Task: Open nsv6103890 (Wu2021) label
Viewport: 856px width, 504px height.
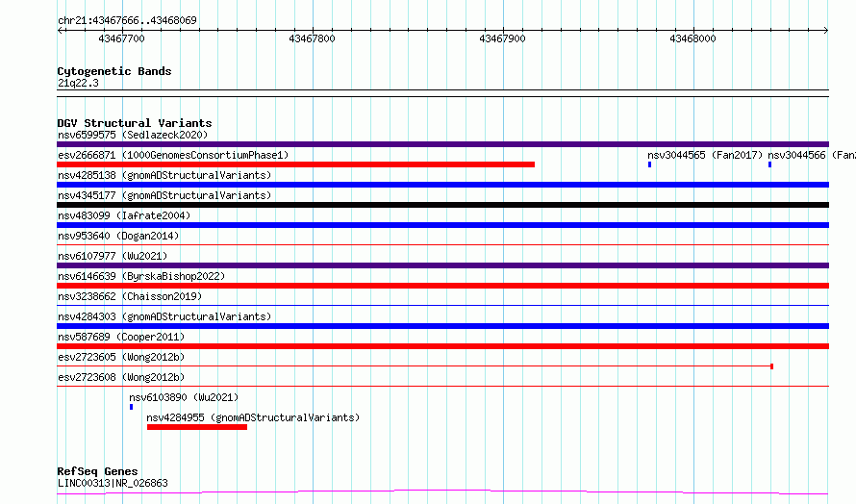Action: 184,397
